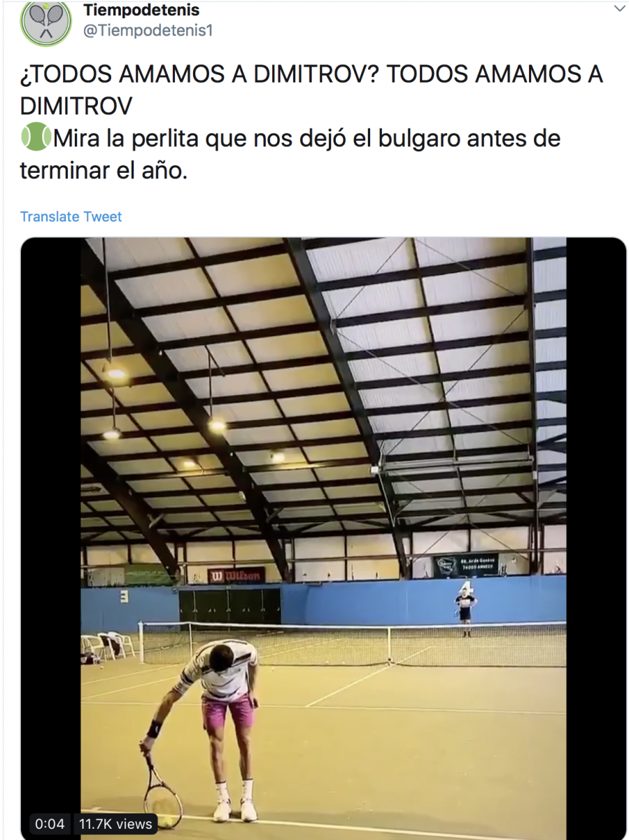Viewport: 629px width, 840px height.
Task: Click the tweet text about Dimitrov
Action: pyautogui.click(x=311, y=122)
